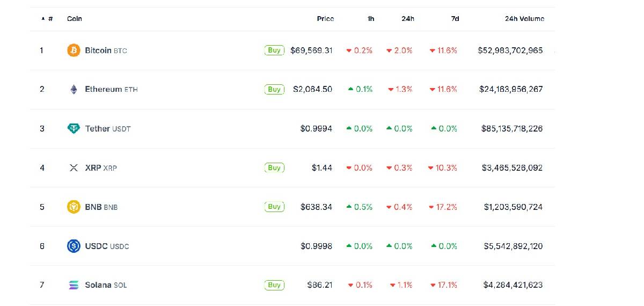Sort by the 24h change column header
Image resolution: width=644 pixels, height=306 pixels.
tap(408, 19)
